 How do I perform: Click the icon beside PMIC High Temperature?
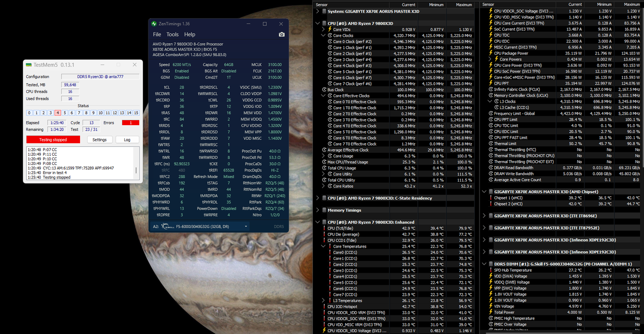tap(491, 318)
